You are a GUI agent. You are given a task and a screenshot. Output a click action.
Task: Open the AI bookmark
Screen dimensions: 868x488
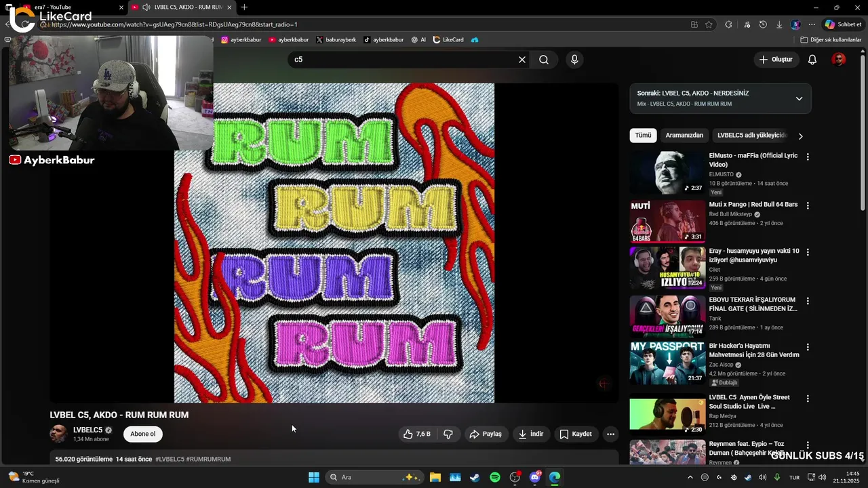point(418,40)
